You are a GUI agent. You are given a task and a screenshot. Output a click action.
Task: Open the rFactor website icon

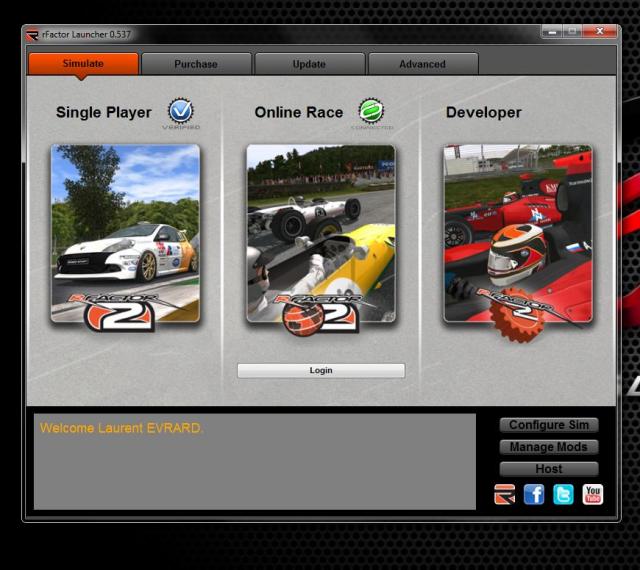505,494
